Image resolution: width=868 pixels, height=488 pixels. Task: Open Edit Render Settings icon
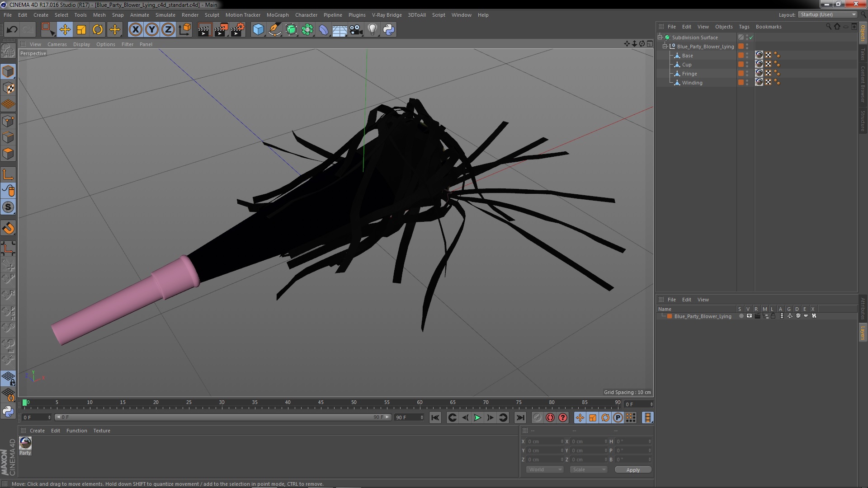[238, 30]
